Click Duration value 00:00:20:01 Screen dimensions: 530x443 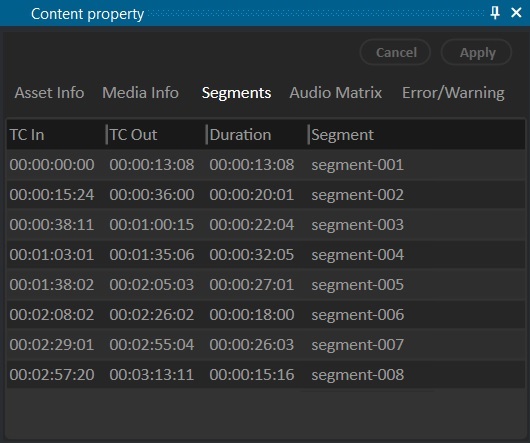click(x=252, y=195)
